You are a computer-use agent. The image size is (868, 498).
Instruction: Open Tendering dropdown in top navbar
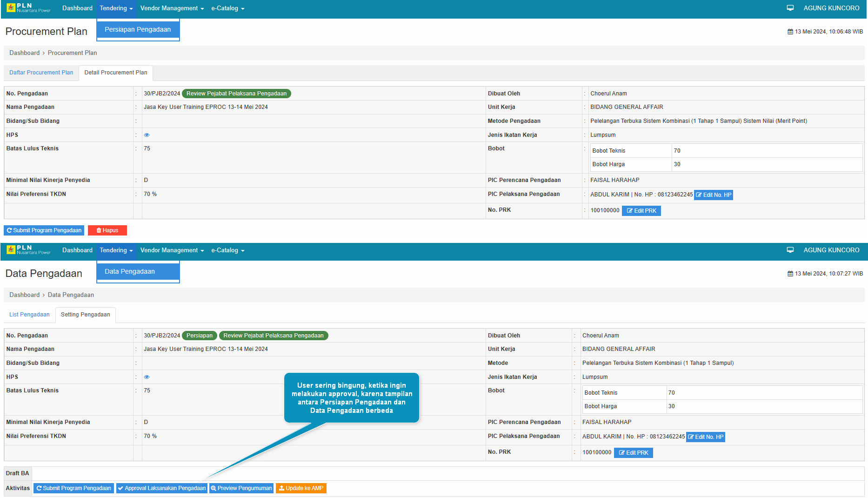(x=116, y=8)
